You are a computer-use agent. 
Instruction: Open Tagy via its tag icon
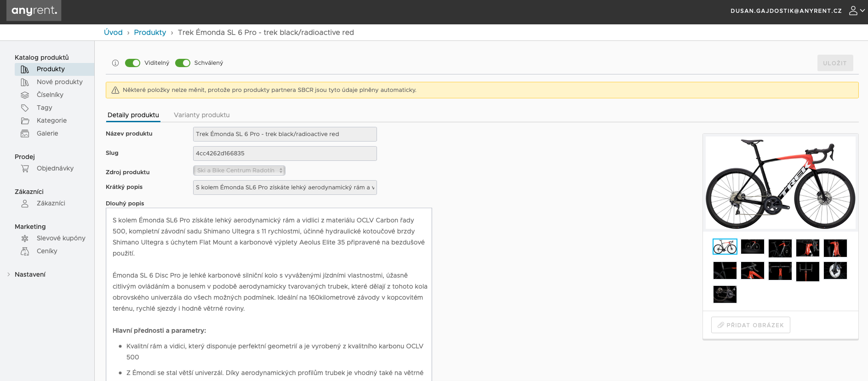click(25, 108)
